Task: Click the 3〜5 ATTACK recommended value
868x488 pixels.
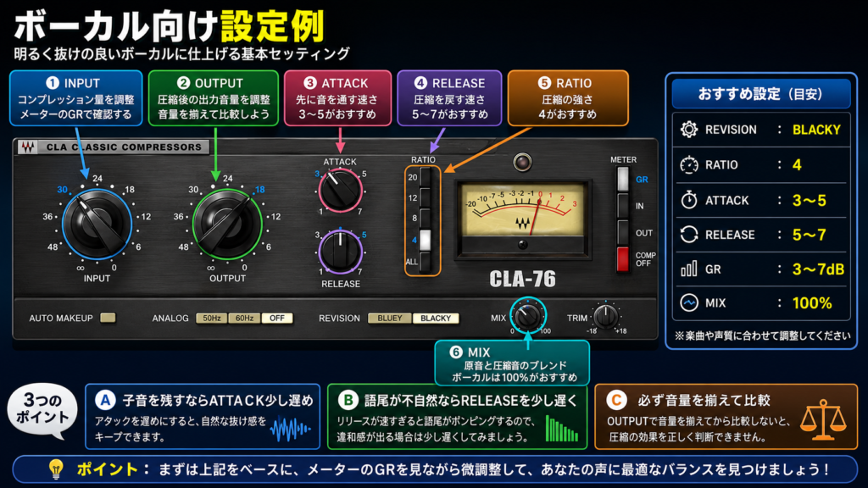Action: [x=809, y=200]
